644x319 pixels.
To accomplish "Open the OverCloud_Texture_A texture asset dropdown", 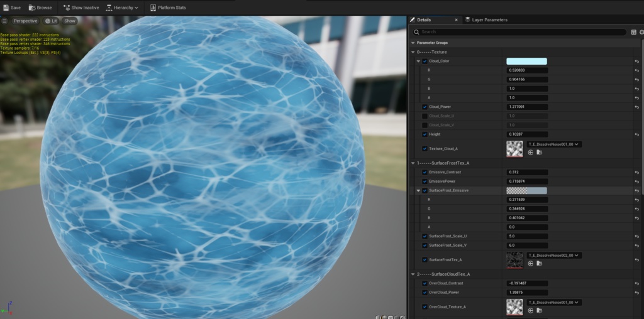I will 554,303.
